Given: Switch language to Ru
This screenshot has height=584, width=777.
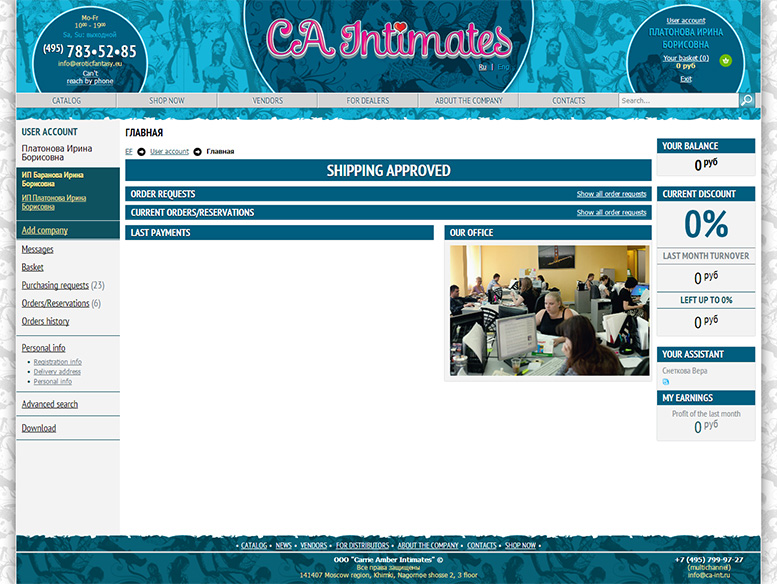Looking at the screenshot, I should click(483, 67).
